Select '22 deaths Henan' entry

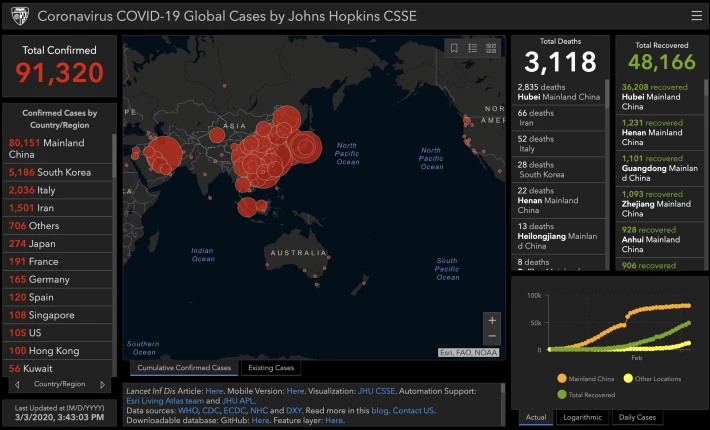(x=558, y=201)
